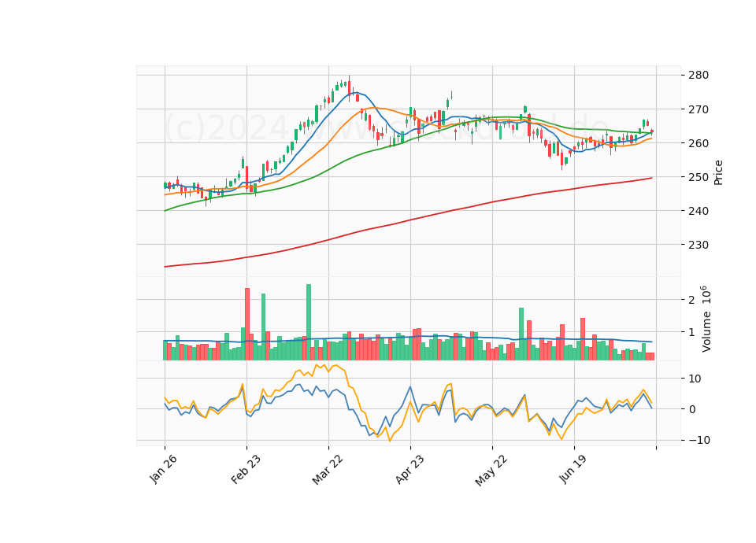Screen dimensions: 756x543
Task: Click the oscillator tick label 0
Action: [692, 409]
